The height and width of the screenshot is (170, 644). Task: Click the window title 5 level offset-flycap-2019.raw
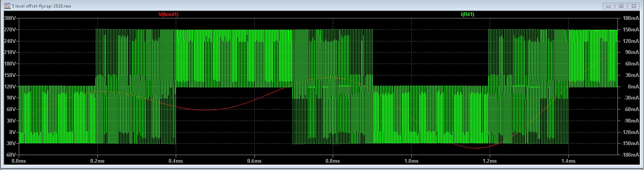click(x=41, y=6)
